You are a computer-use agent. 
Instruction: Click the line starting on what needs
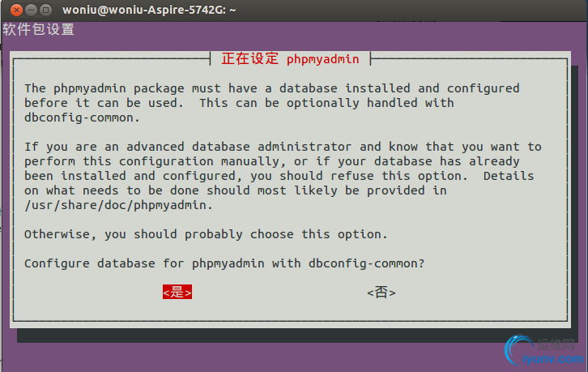(236, 190)
